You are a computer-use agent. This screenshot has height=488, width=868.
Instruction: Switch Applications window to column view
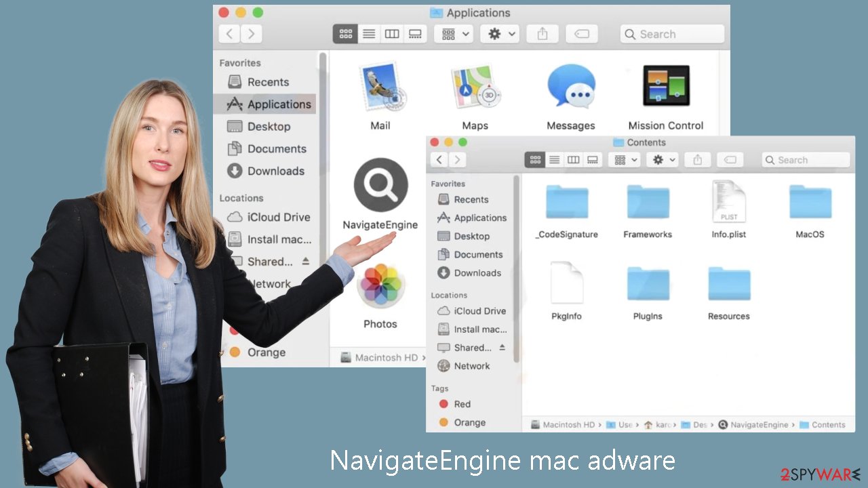(392, 34)
